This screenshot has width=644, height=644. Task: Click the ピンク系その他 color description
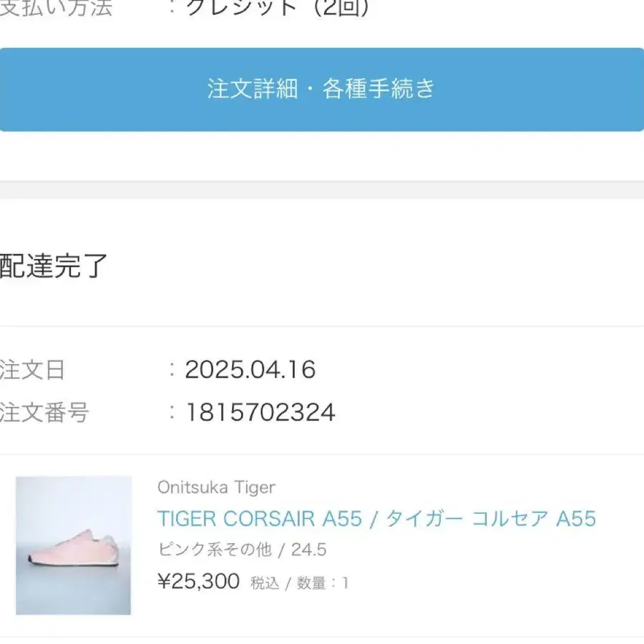coord(215,550)
